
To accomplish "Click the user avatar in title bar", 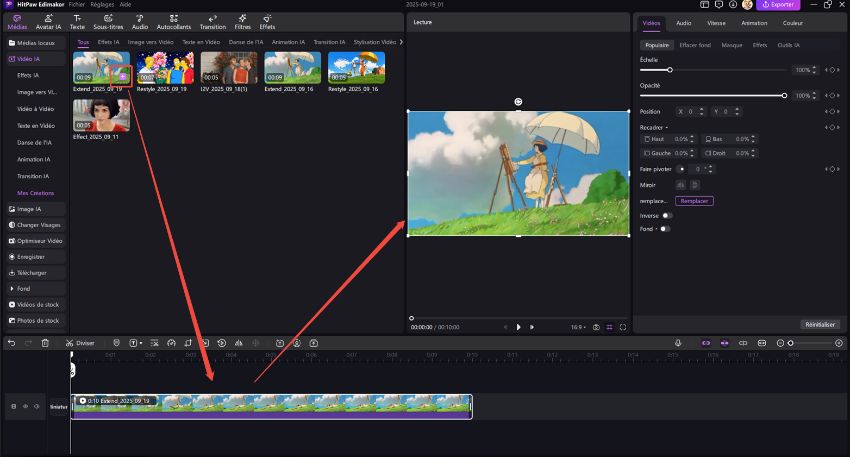I will pos(747,5).
